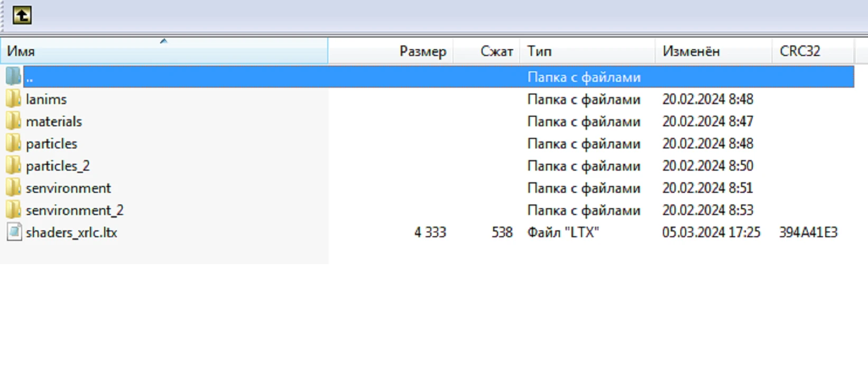Click the 4 333 size value
Screen dimensions: 868x373
pyautogui.click(x=430, y=232)
